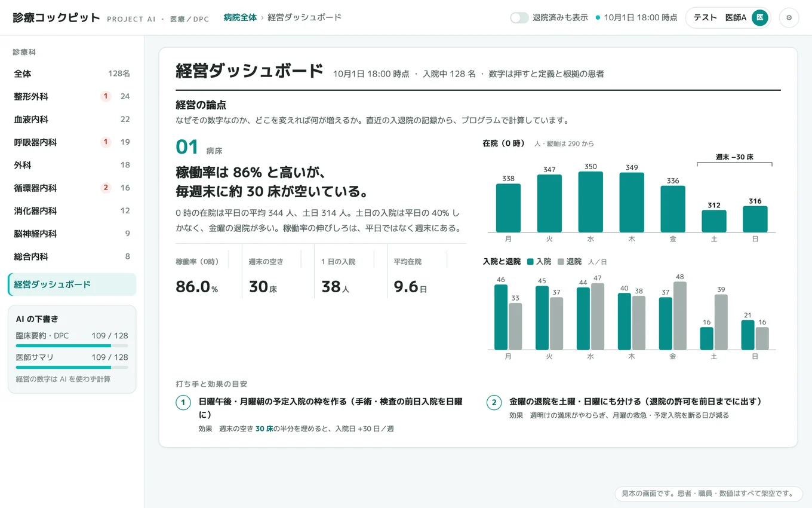Screen dimensions: 812x508
Task: Select 全体 in the department list
Action: click(x=72, y=74)
